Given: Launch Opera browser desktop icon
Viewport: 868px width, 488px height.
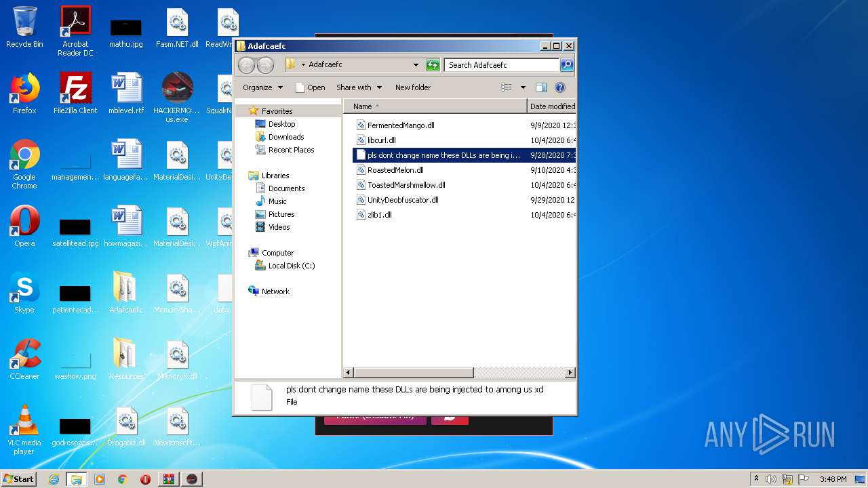Looking at the screenshot, I should [x=24, y=226].
